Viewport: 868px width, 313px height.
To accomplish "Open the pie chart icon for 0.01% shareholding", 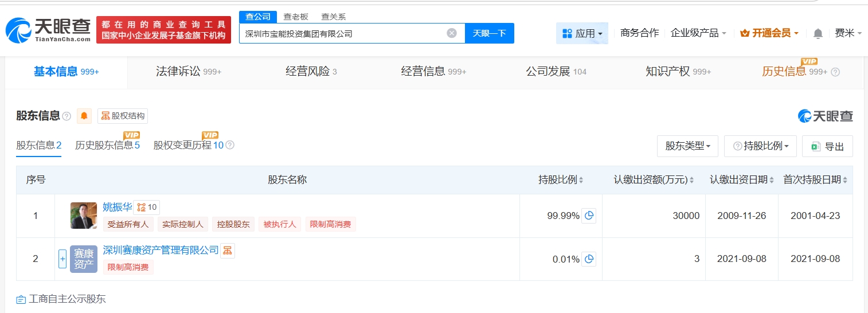I will pyautogui.click(x=589, y=259).
